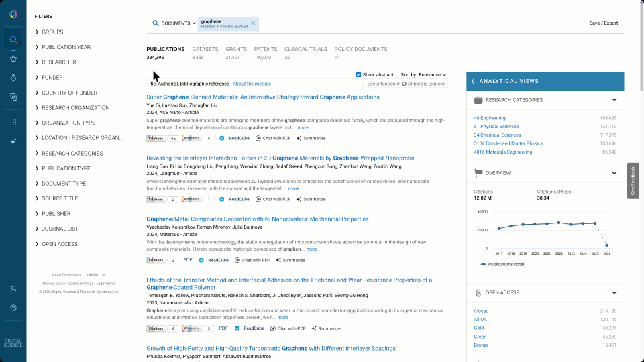Open favorites star icon in the sidebar
This screenshot has height=362, width=644.
[x=13, y=58]
